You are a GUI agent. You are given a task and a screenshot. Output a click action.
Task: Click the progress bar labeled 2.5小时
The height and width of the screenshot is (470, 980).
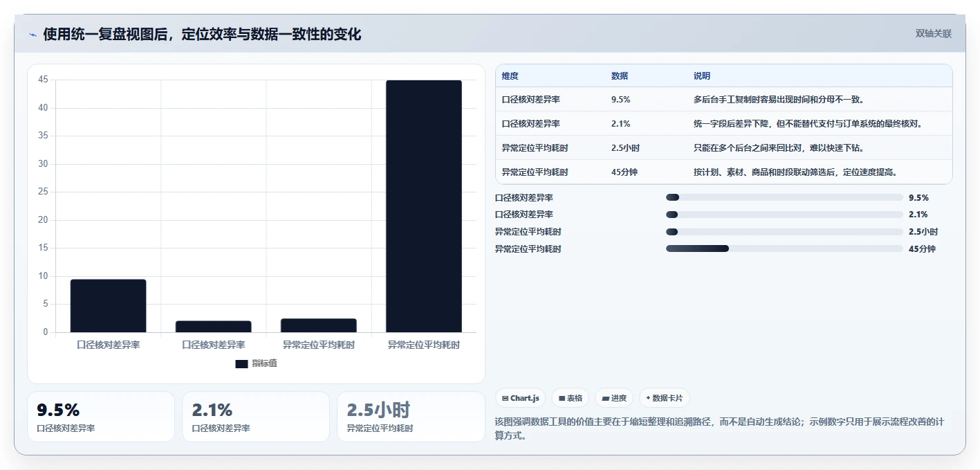point(784,232)
